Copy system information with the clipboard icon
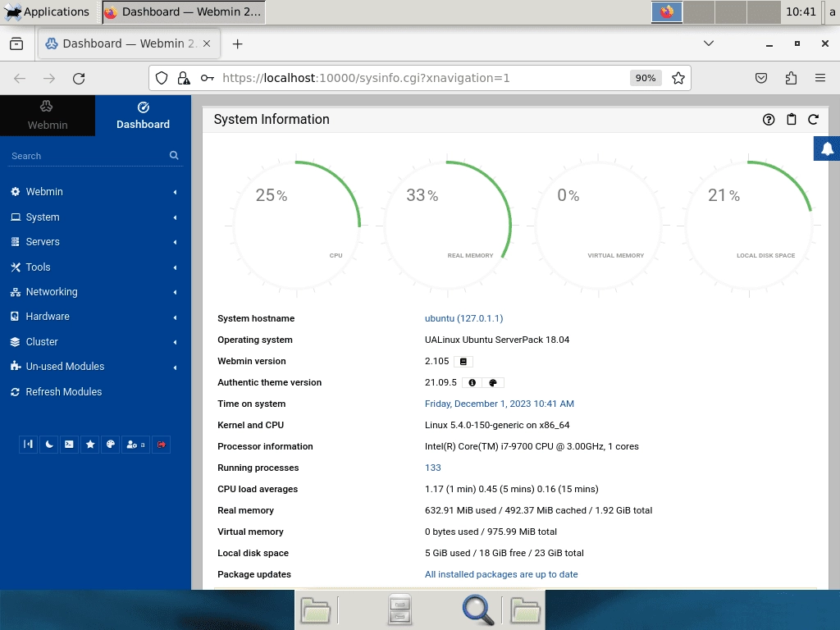840x630 pixels. pos(792,120)
